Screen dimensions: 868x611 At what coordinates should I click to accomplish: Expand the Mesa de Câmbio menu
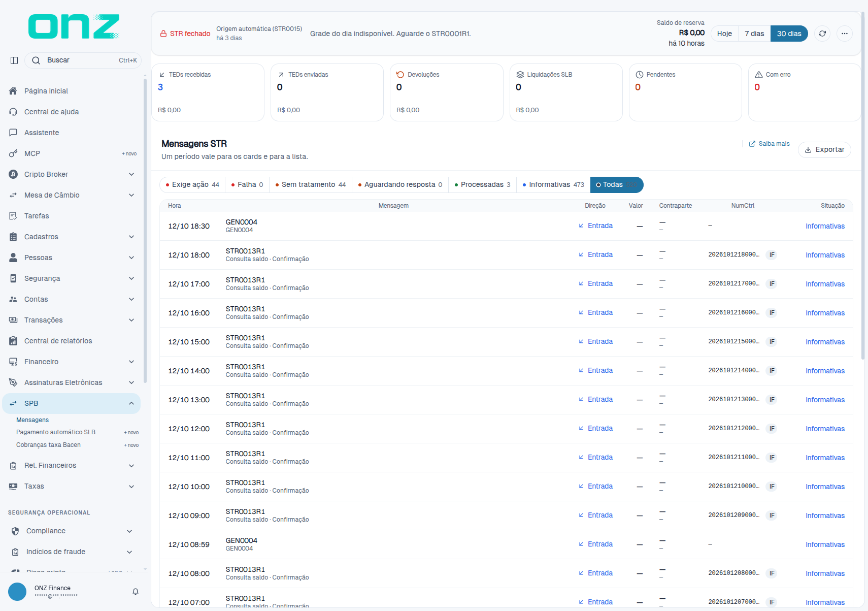pos(72,195)
